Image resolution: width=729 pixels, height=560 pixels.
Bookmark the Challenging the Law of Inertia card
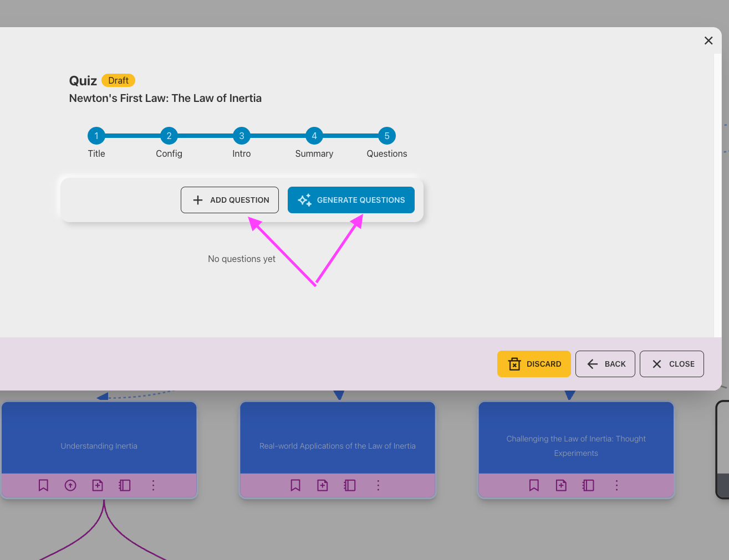[534, 485]
